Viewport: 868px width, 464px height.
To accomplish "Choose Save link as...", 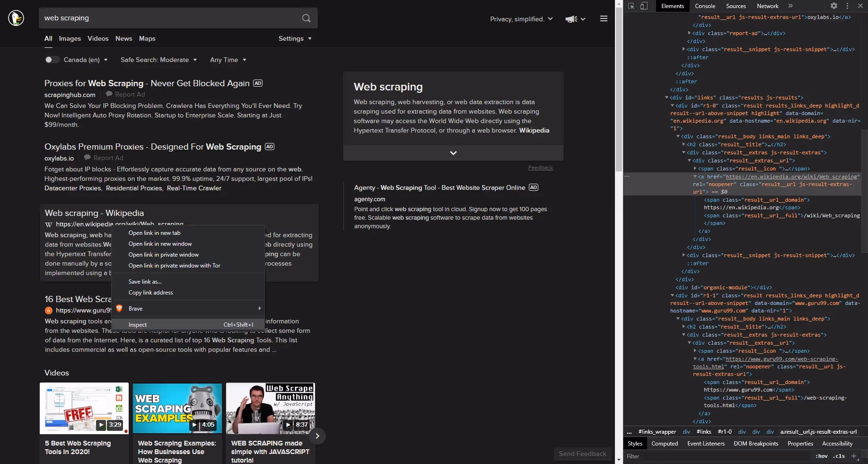I will click(188, 282).
